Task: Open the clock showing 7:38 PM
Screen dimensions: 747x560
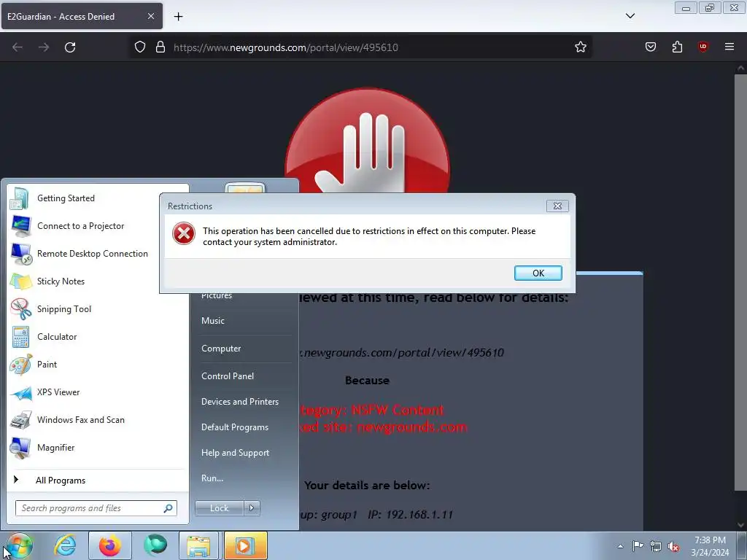Action: (710, 546)
